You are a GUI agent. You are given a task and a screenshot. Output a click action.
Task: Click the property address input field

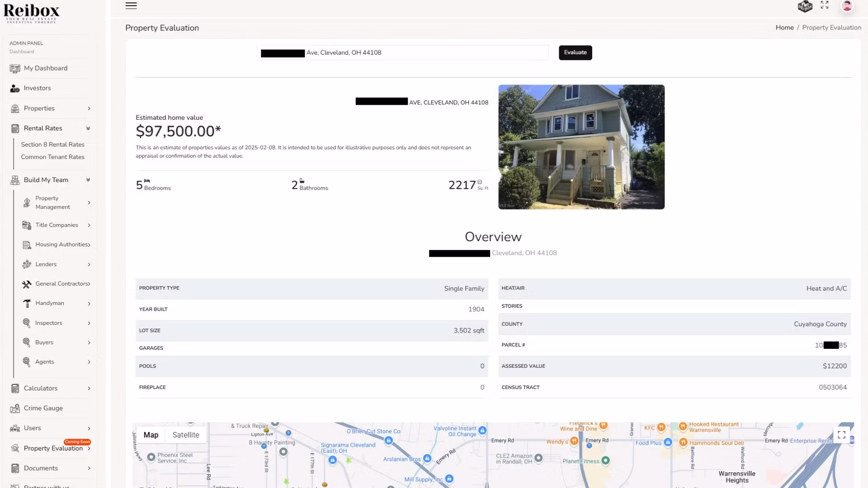tap(425, 52)
